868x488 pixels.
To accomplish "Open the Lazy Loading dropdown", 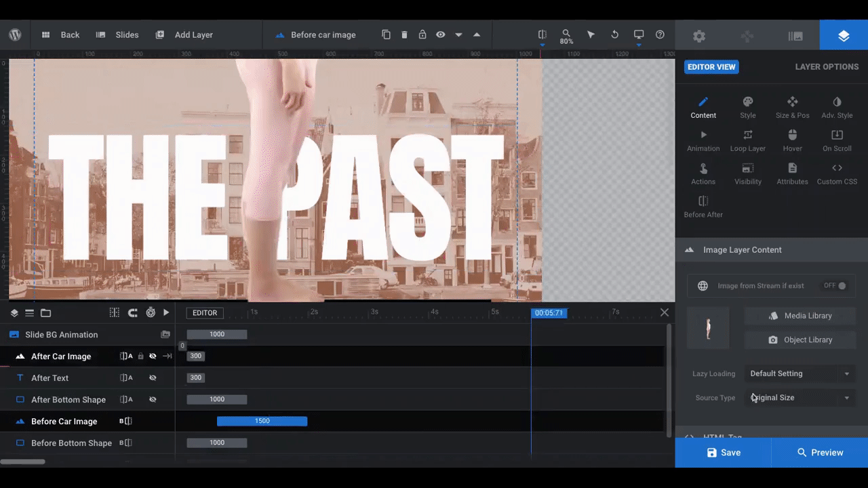I will coord(800,373).
